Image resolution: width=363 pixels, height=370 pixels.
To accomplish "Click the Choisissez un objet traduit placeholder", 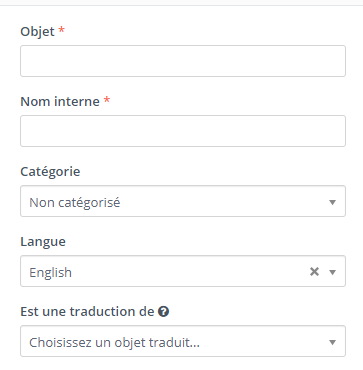I will point(114,342).
